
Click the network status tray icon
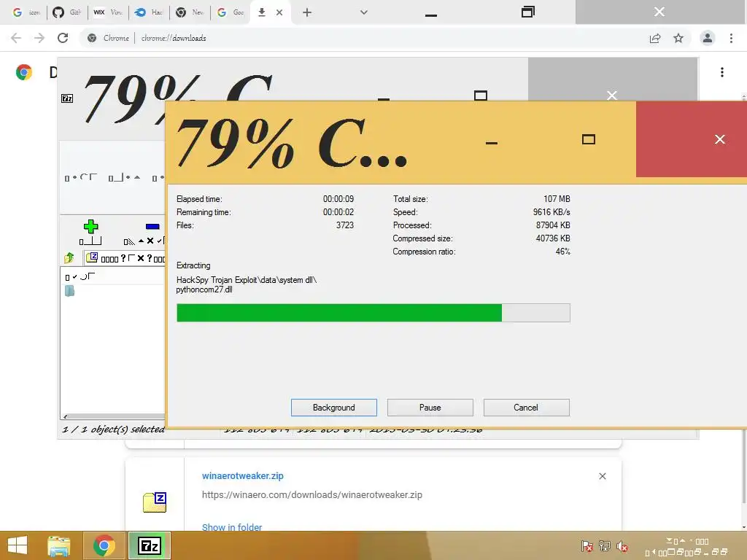[x=605, y=546]
